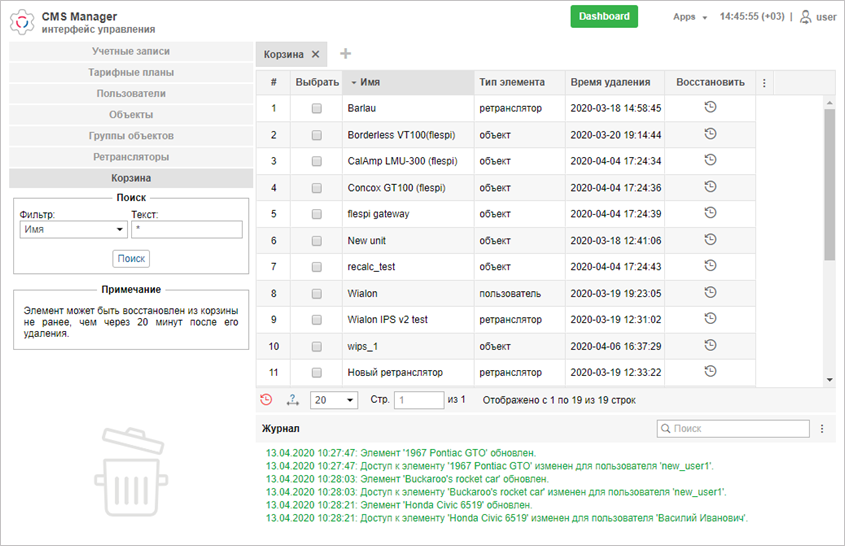Click restore icon for Barlau row
The width and height of the screenshot is (845, 546).
pos(710,107)
